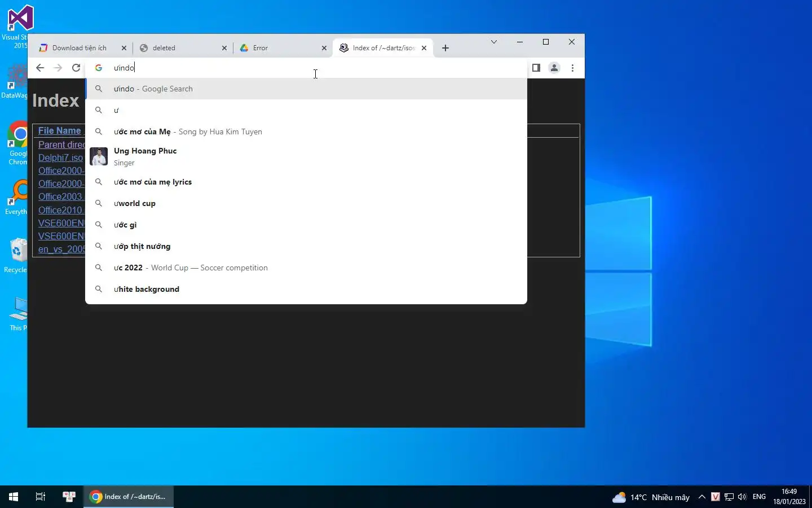Close the 'Index of /~dartz/isos' tab

tap(424, 48)
